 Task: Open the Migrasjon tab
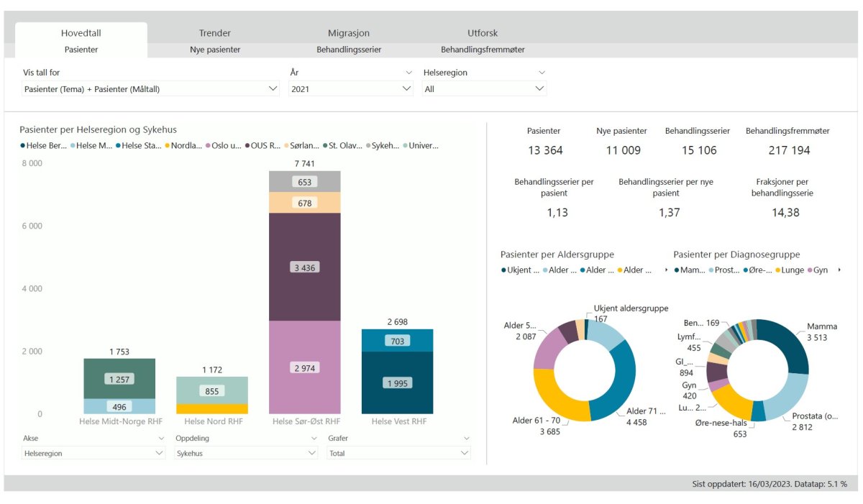(349, 33)
